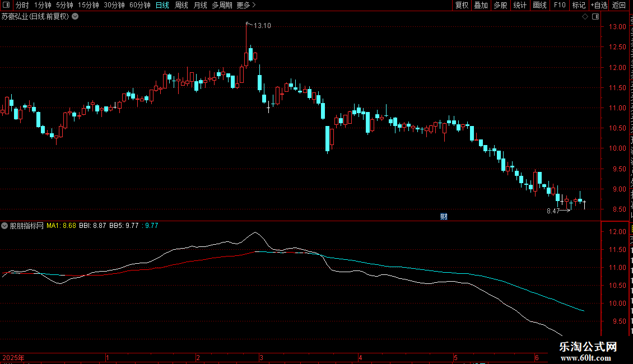633x364 pixels.
Task: Click the 11.00 main chart axis label
Action: 617,108
